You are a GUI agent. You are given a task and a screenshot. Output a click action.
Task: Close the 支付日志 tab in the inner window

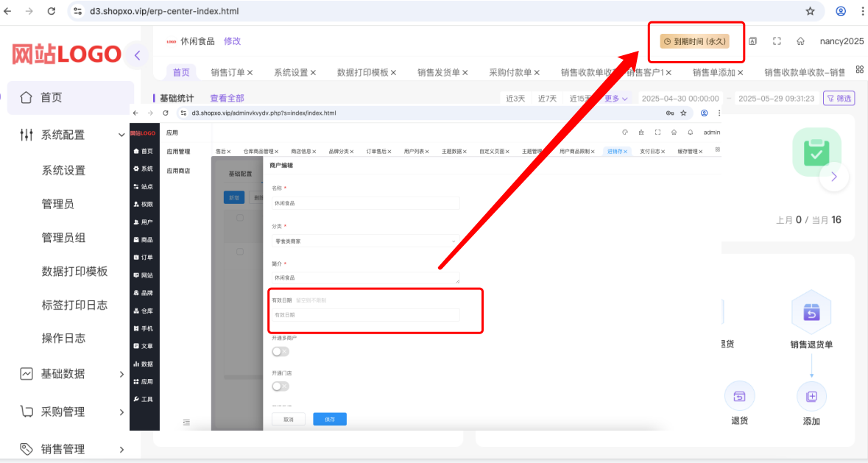[663, 152]
